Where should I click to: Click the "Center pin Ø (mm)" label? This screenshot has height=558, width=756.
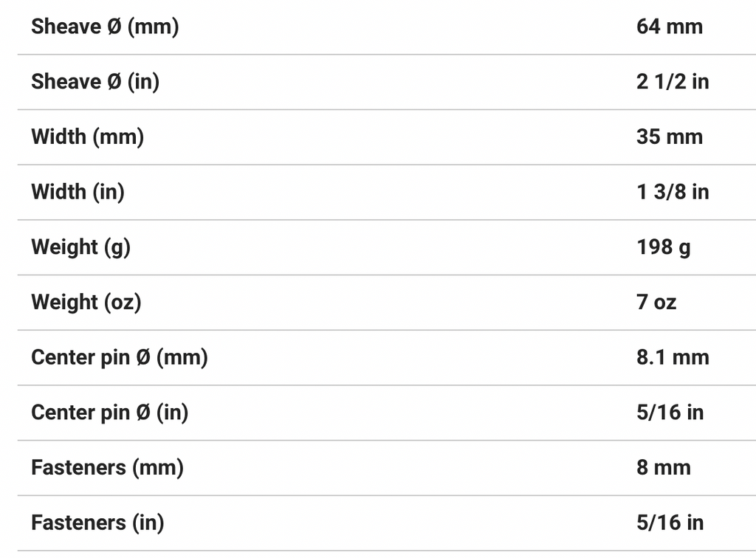pos(119,357)
